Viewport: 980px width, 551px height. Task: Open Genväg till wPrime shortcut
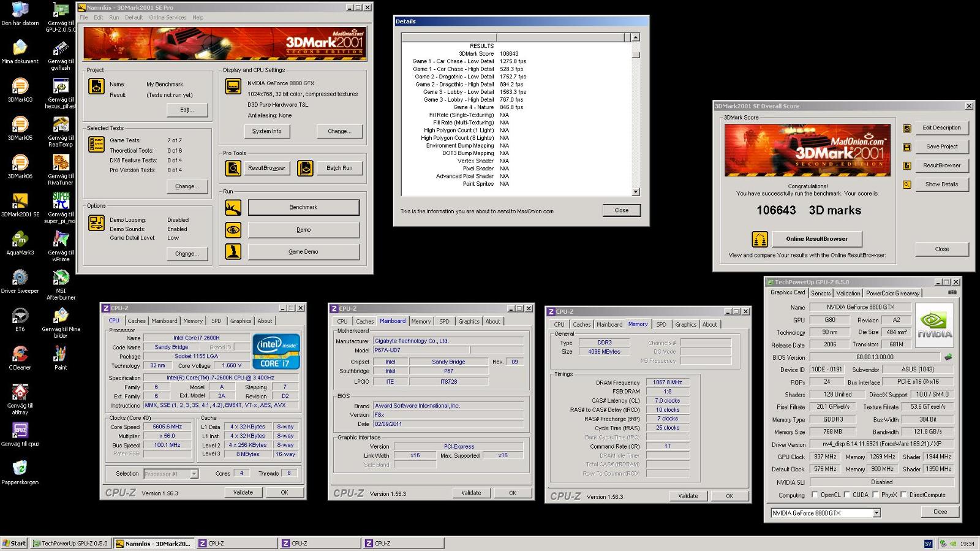(x=61, y=246)
